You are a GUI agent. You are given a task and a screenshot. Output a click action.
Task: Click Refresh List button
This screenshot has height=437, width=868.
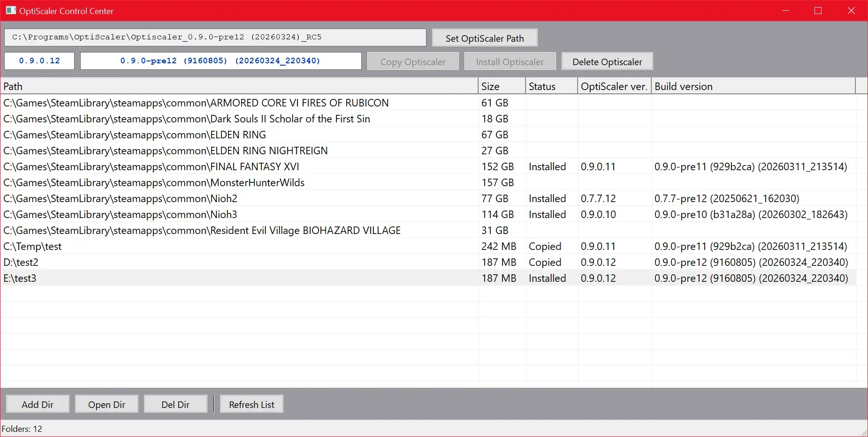point(251,404)
